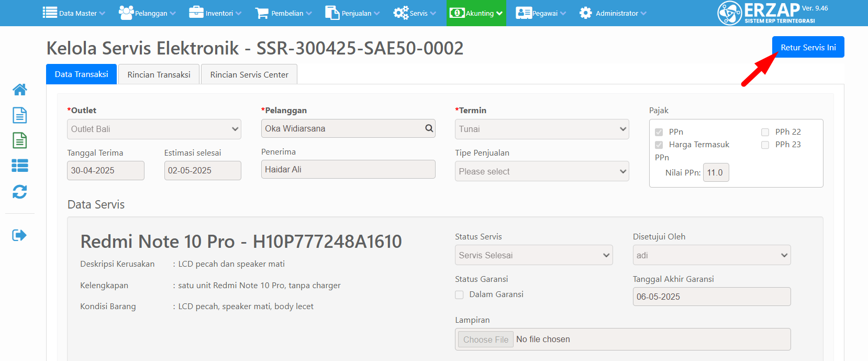Check the Dalam Garansi checkbox
This screenshot has width=868, height=361.
[x=459, y=294]
